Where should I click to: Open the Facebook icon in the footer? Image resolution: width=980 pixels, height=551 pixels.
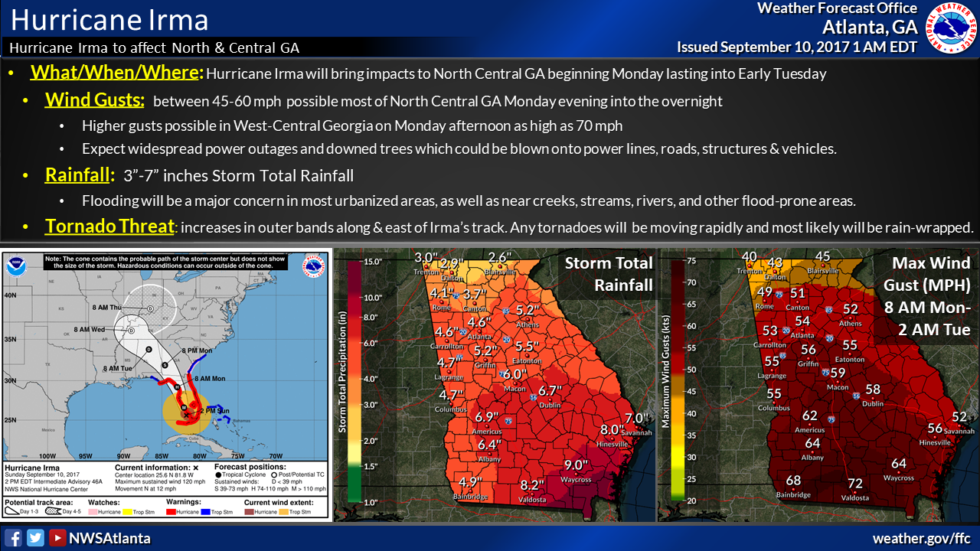pos(12,537)
